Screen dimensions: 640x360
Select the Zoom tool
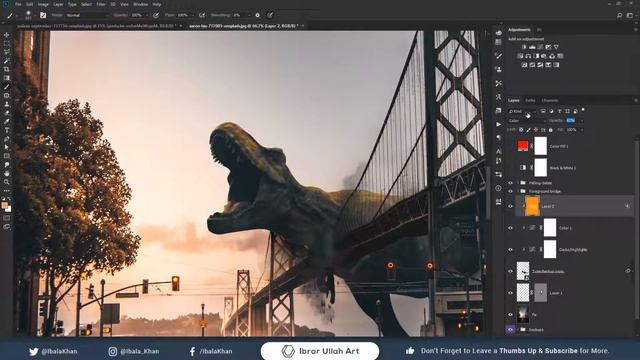[x=7, y=182]
